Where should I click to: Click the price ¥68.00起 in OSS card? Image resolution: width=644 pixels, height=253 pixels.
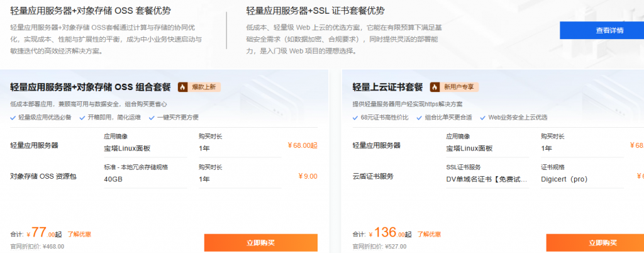point(303,145)
